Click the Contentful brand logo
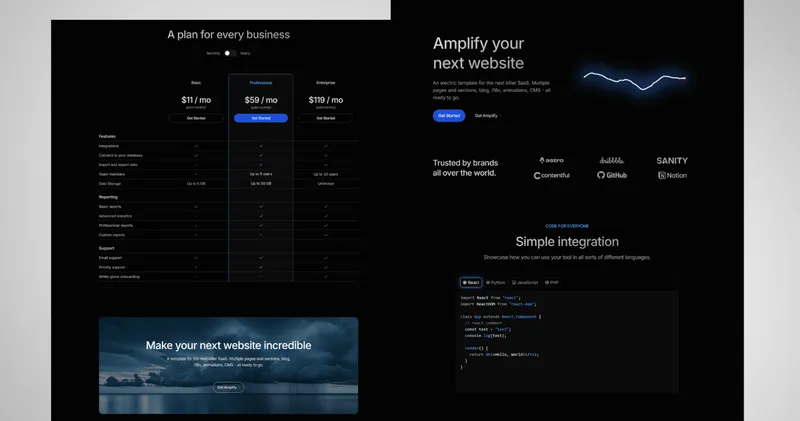The height and width of the screenshot is (421, 800). [551, 175]
